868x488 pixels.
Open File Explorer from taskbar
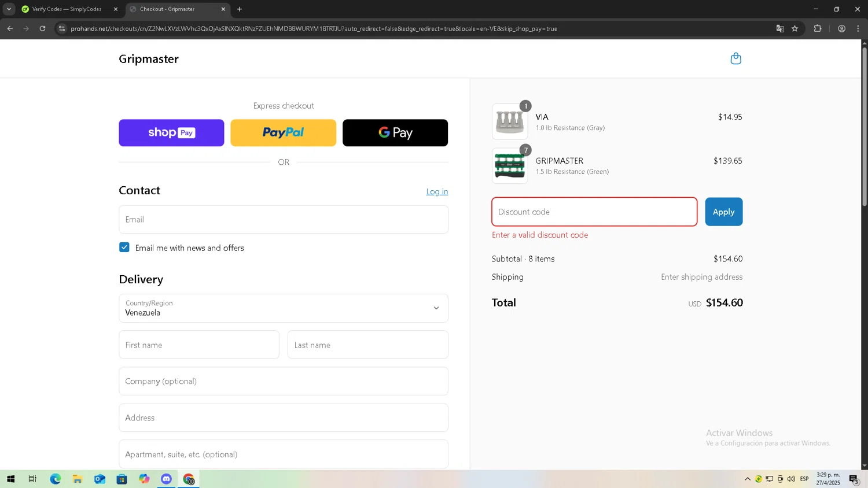(x=77, y=479)
